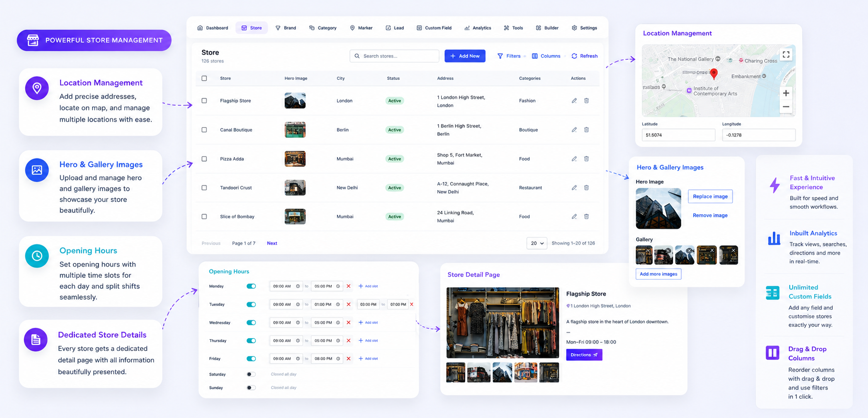Click the Search stores field
This screenshot has height=418, width=868.
coord(394,56)
